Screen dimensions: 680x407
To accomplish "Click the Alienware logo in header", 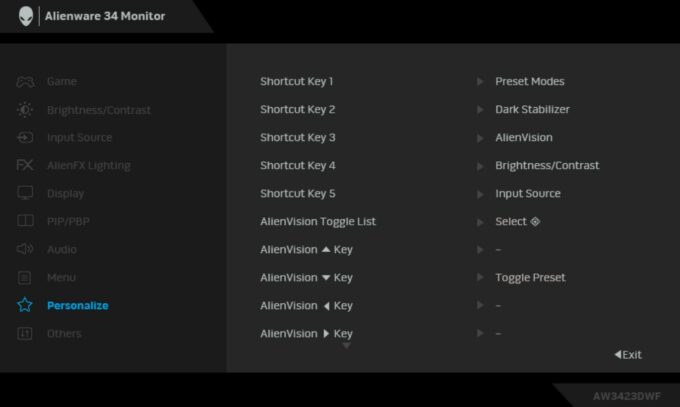I will [26, 16].
